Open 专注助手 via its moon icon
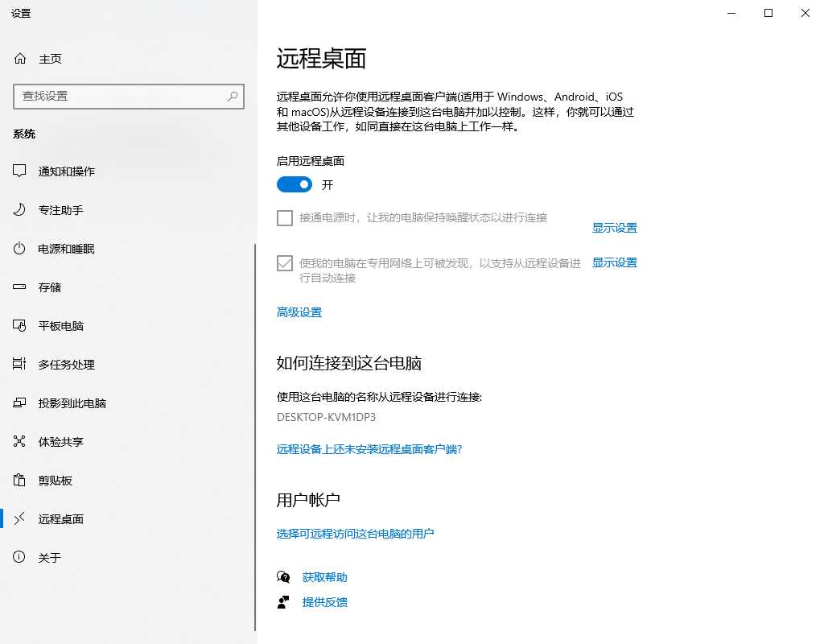 click(x=19, y=209)
